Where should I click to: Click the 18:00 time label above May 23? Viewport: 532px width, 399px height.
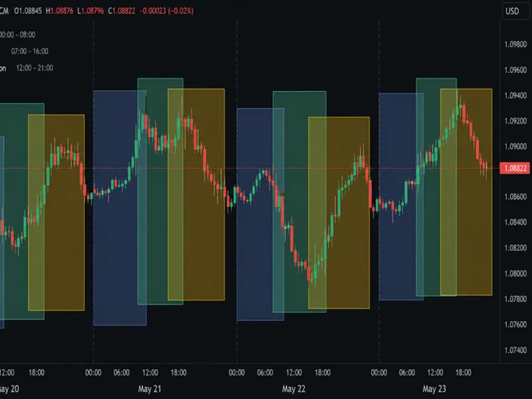[463, 372]
